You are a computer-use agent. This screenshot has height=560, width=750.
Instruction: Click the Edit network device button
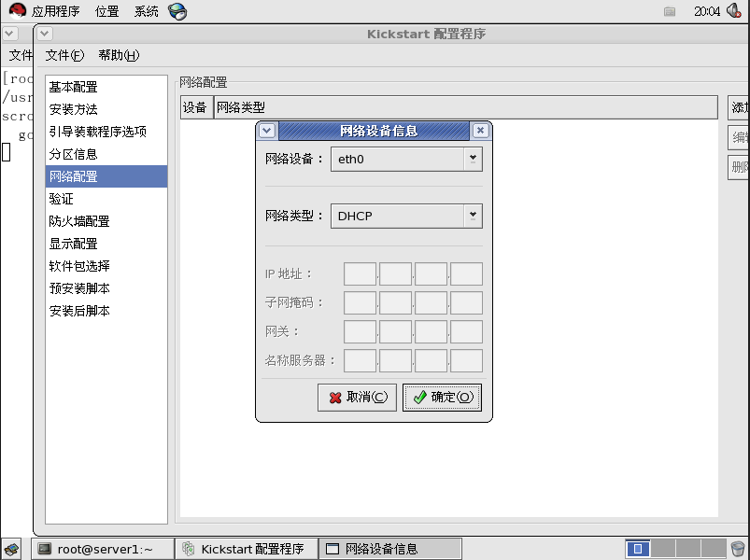point(739,137)
